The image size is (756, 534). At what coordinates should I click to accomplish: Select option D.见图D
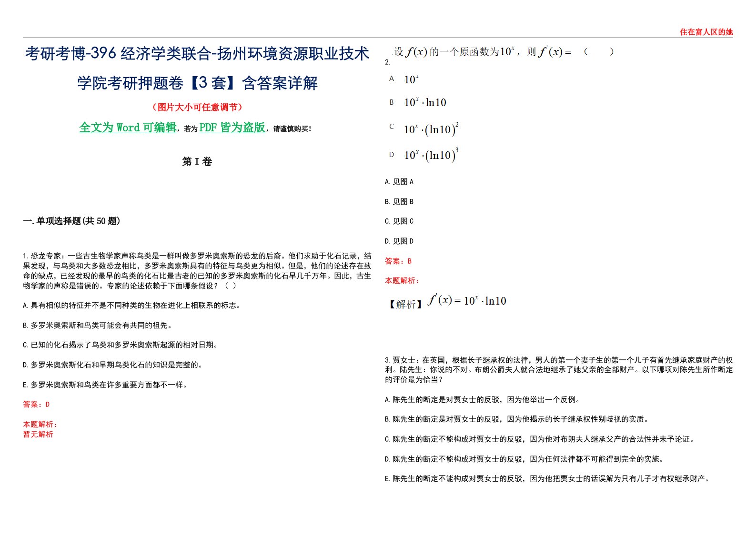pos(399,241)
